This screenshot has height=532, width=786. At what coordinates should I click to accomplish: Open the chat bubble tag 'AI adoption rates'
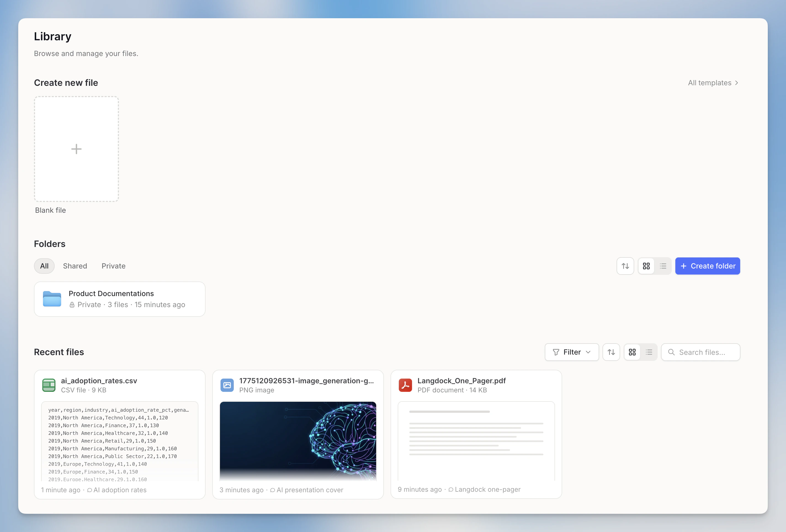pos(117,490)
